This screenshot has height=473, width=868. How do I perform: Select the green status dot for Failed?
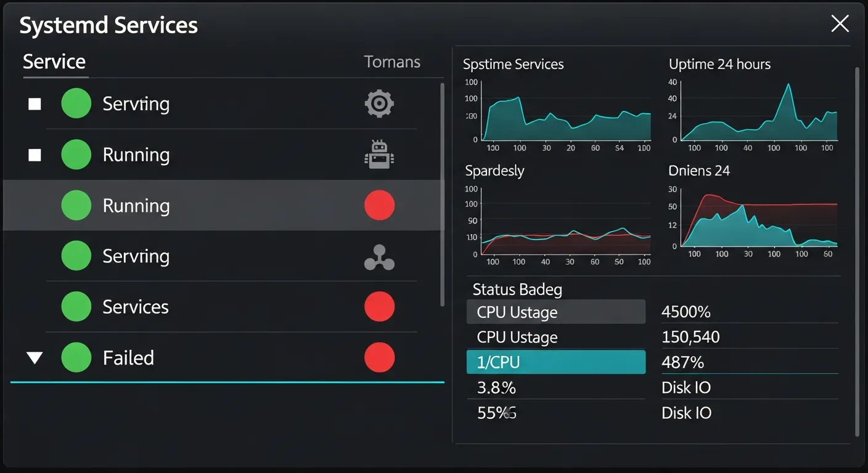76,357
